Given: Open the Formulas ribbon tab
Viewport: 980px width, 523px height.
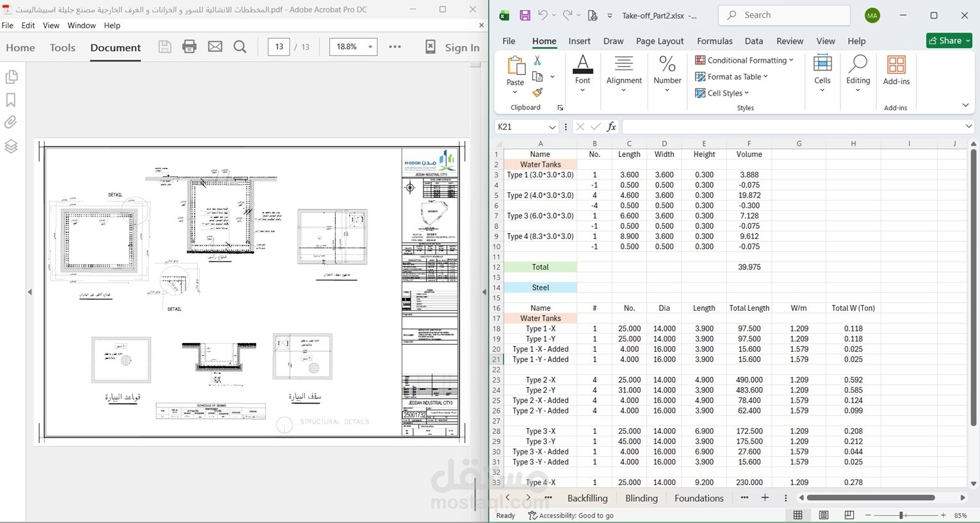Looking at the screenshot, I should (715, 41).
